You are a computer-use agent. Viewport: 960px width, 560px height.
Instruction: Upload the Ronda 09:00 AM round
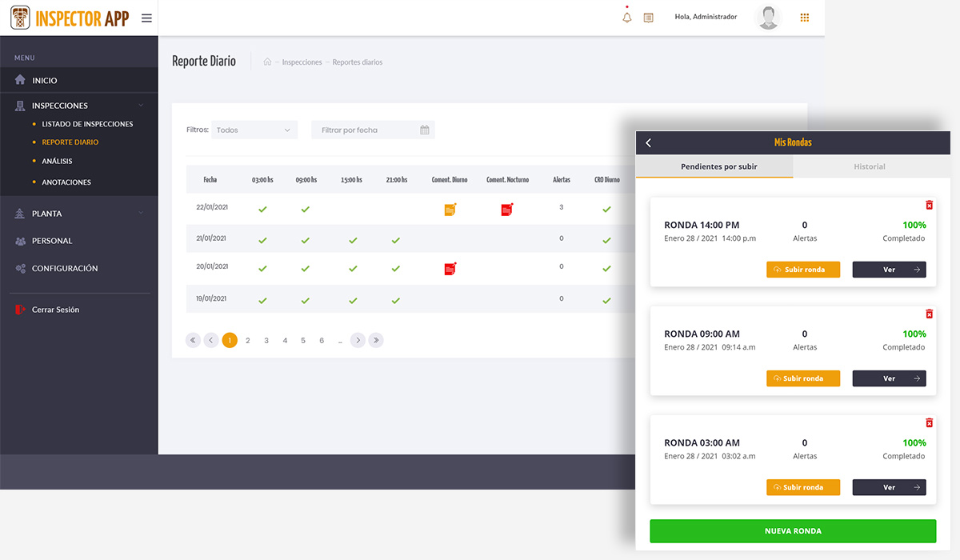coord(802,378)
